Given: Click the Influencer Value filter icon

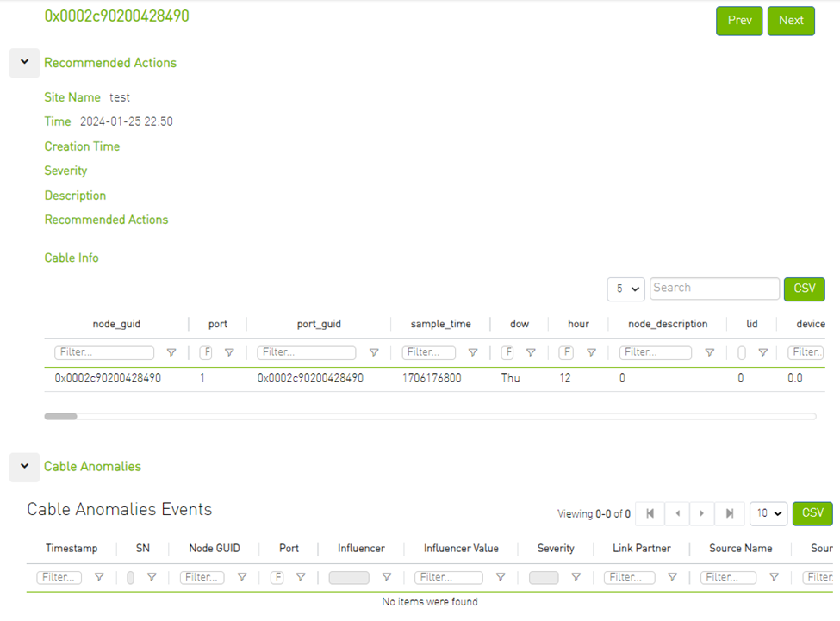Looking at the screenshot, I should coord(500,577).
